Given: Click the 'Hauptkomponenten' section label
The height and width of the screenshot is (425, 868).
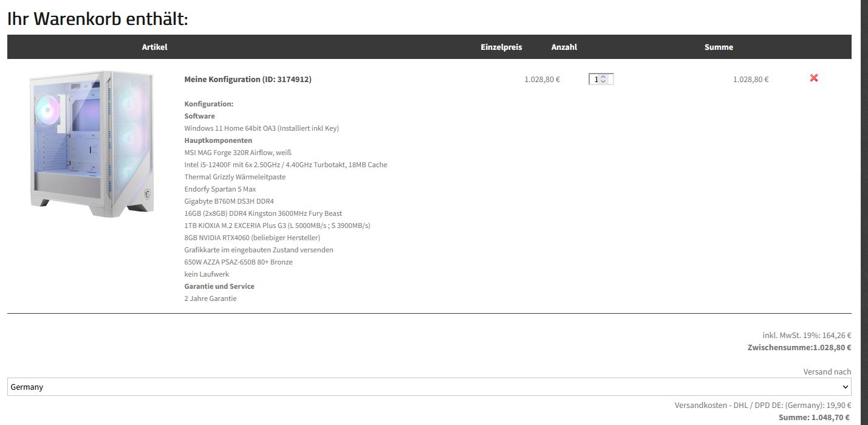Looking at the screenshot, I should [x=218, y=140].
